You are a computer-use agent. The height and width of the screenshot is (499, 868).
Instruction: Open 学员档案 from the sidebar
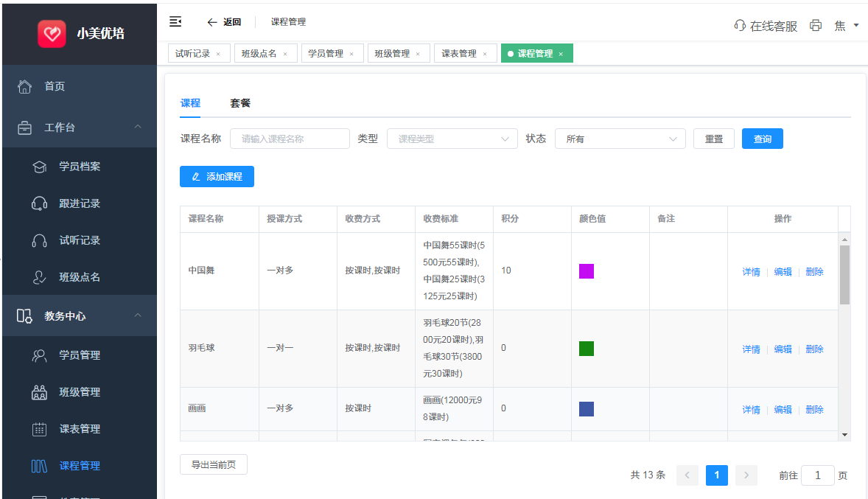coord(80,167)
